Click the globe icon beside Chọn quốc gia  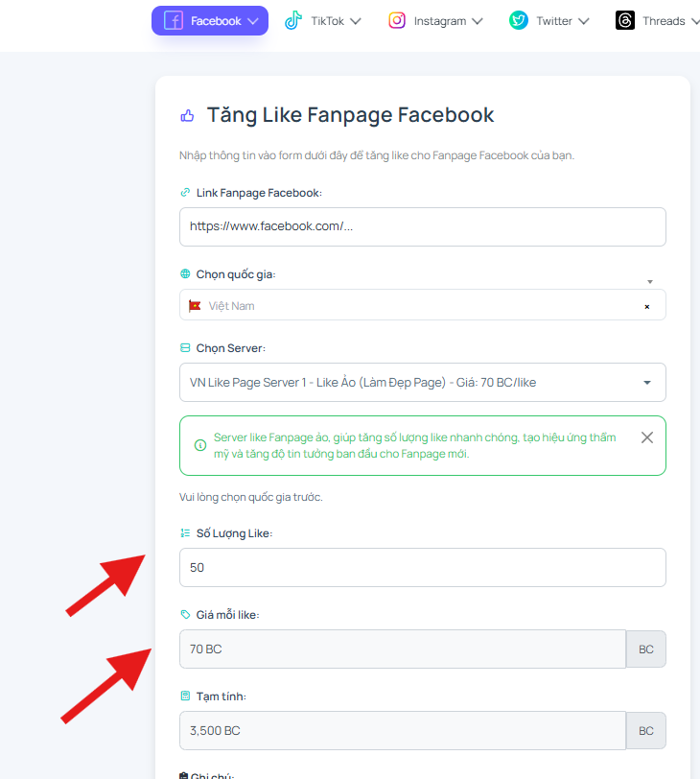[185, 273]
